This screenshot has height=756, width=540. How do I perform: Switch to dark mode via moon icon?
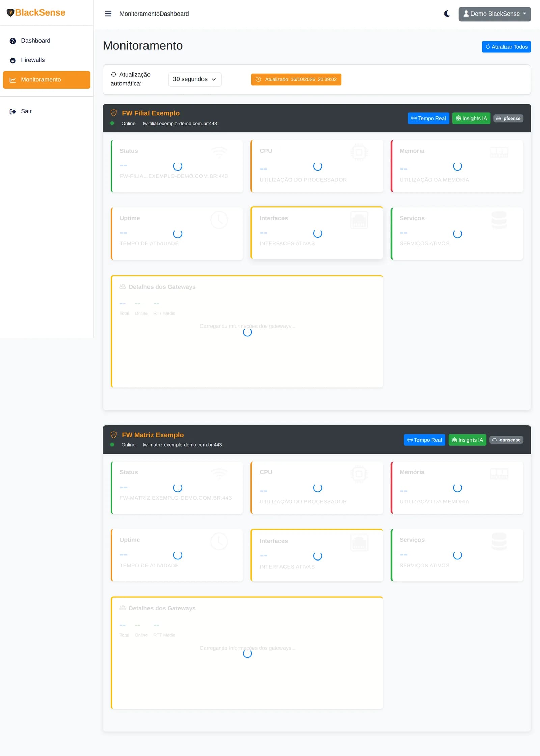pos(447,14)
